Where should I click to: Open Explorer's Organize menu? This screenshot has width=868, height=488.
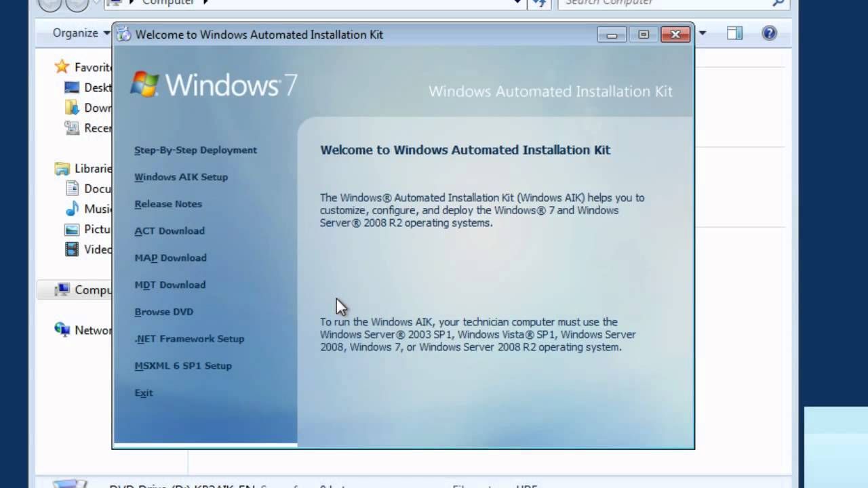click(80, 33)
